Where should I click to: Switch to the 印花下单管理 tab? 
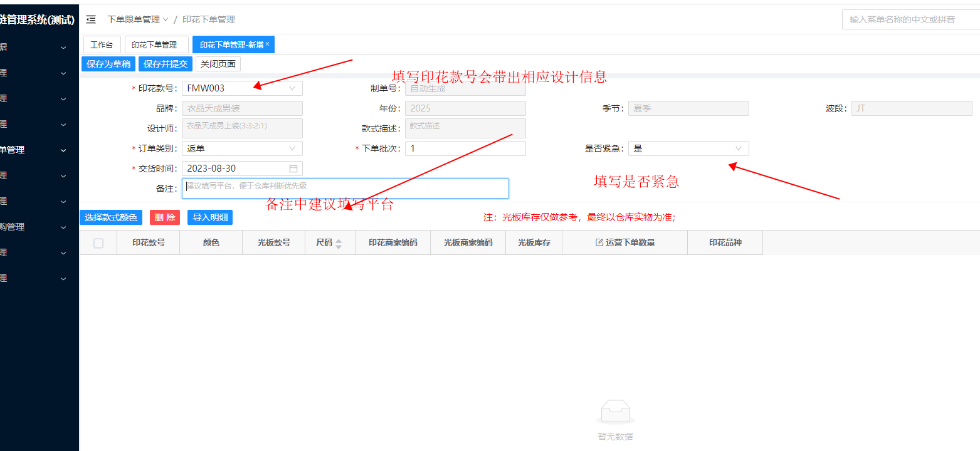154,45
